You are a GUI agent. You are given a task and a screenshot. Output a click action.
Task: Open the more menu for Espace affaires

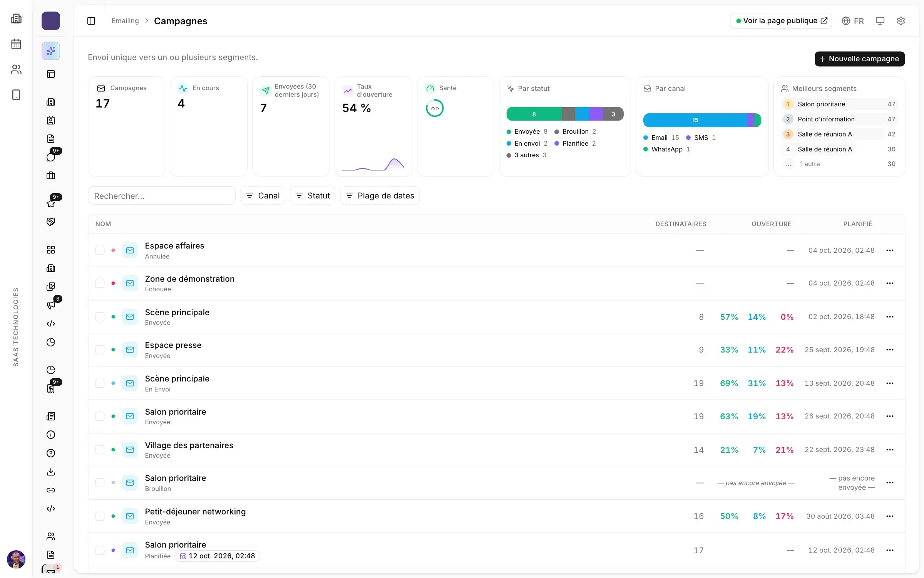coord(890,250)
